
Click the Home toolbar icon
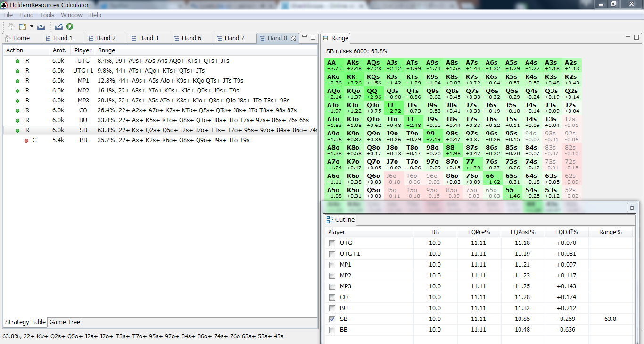coord(11,27)
